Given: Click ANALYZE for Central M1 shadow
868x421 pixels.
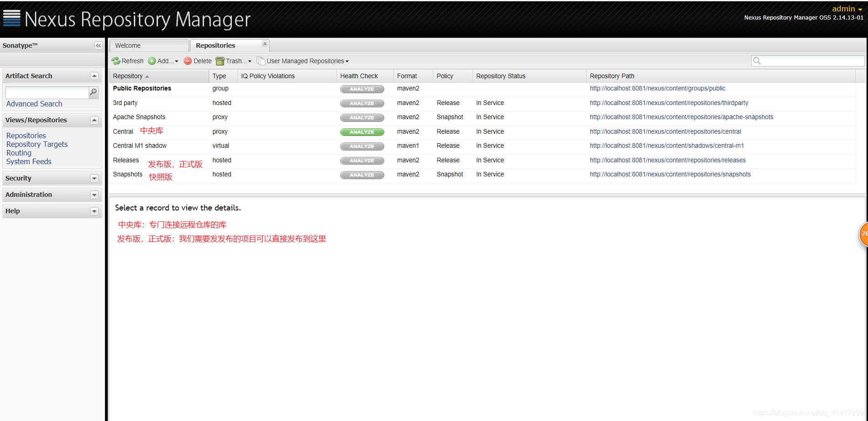Looking at the screenshot, I should (x=362, y=146).
